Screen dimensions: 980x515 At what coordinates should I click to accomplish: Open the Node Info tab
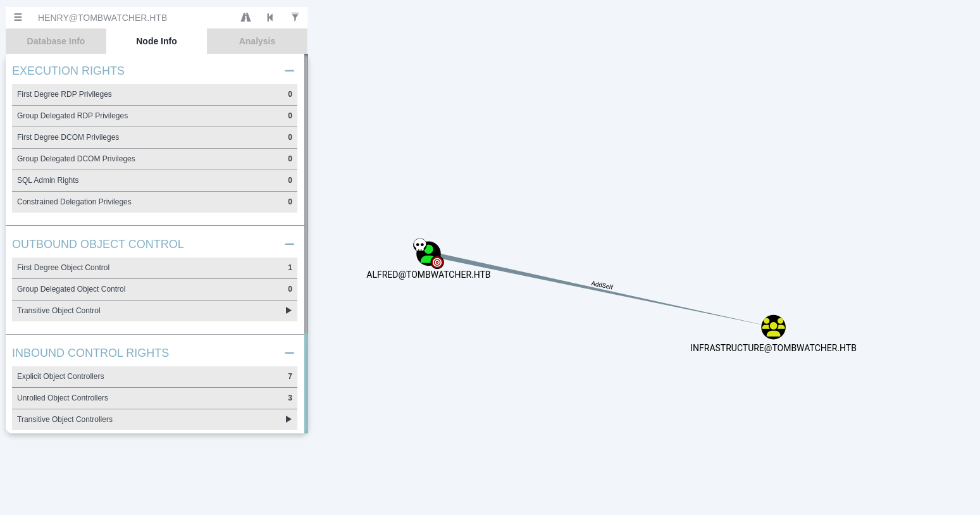156,41
